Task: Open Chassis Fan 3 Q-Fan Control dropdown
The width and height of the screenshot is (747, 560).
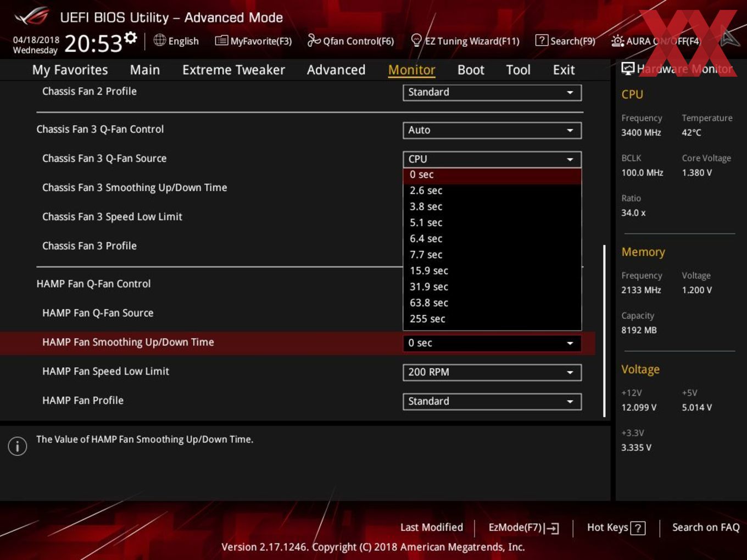Action: click(492, 130)
